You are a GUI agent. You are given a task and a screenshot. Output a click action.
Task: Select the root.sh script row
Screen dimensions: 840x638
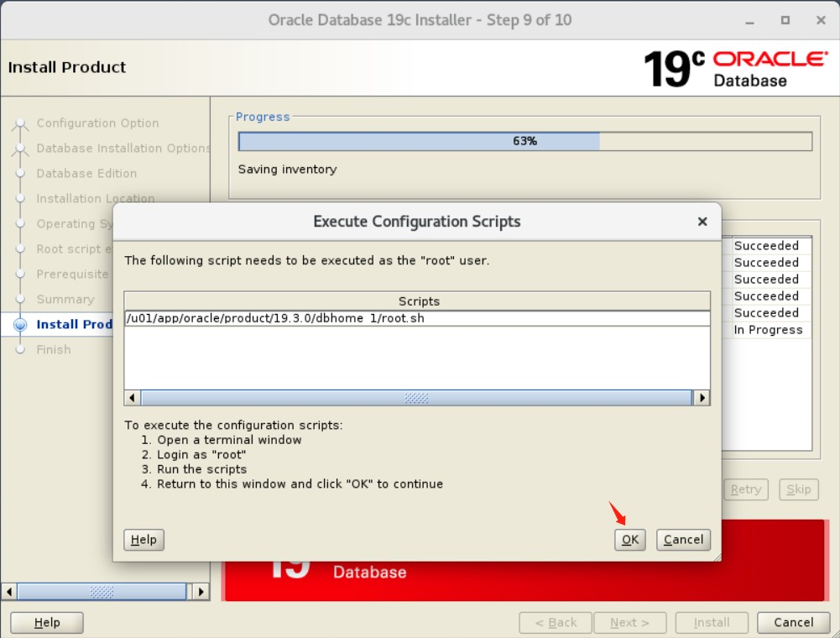pyautogui.click(x=417, y=318)
